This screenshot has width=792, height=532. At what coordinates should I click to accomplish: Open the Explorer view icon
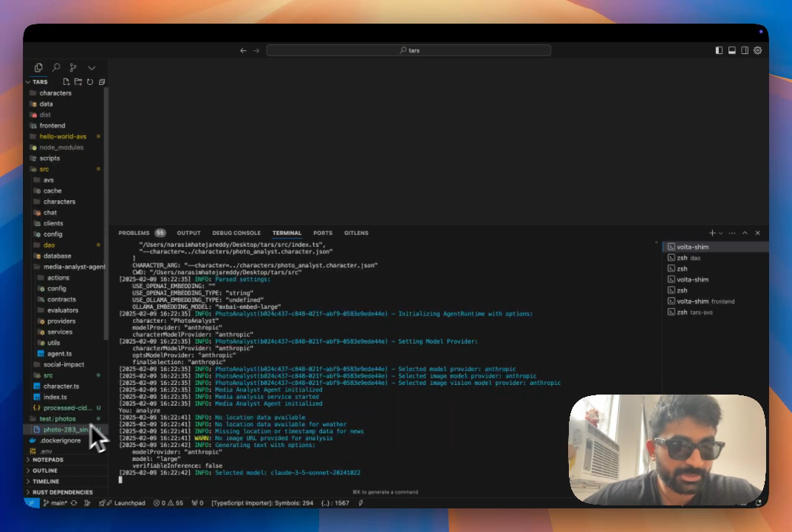tap(38, 67)
